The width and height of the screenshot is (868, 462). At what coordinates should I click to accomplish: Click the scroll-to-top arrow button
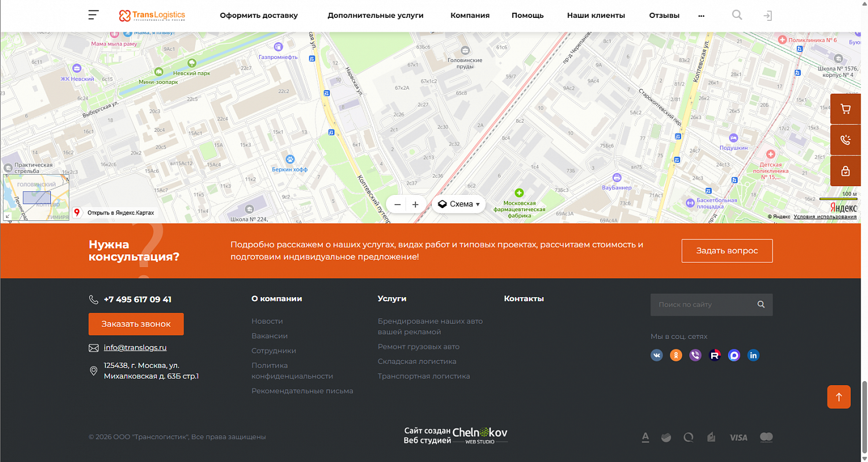[x=838, y=397]
